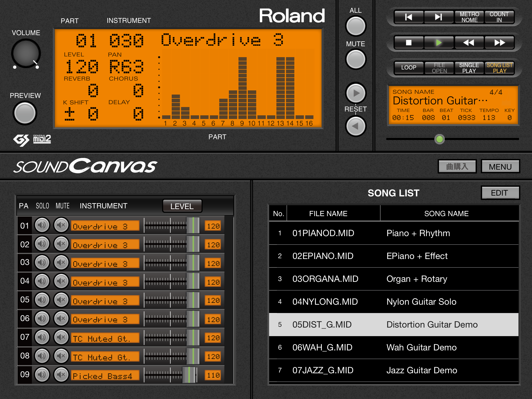Click the TEMPO value 113
Screen dimensions: 532x399
click(x=489, y=118)
